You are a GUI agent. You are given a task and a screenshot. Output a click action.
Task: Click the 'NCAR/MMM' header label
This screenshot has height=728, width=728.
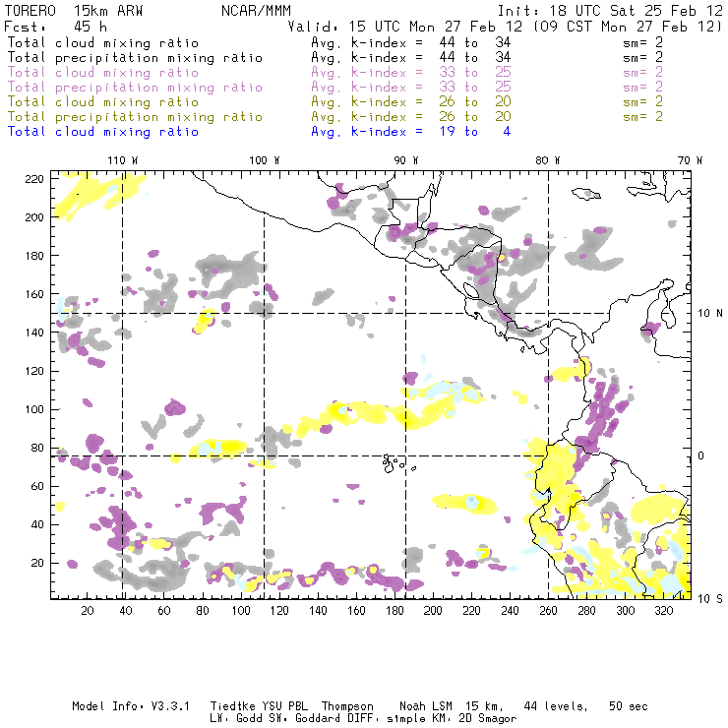coord(256,11)
